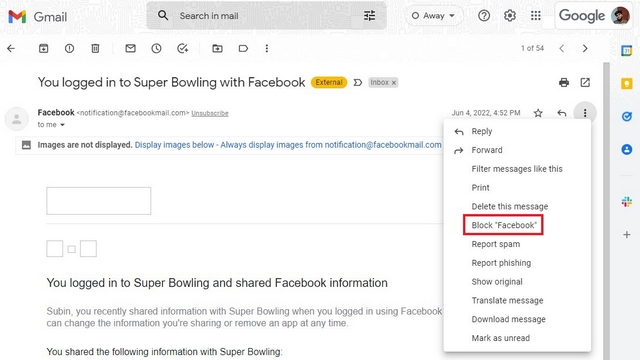The image size is (640, 360).
Task: Go back to inbox with the back arrow
Action: pos(11,49)
